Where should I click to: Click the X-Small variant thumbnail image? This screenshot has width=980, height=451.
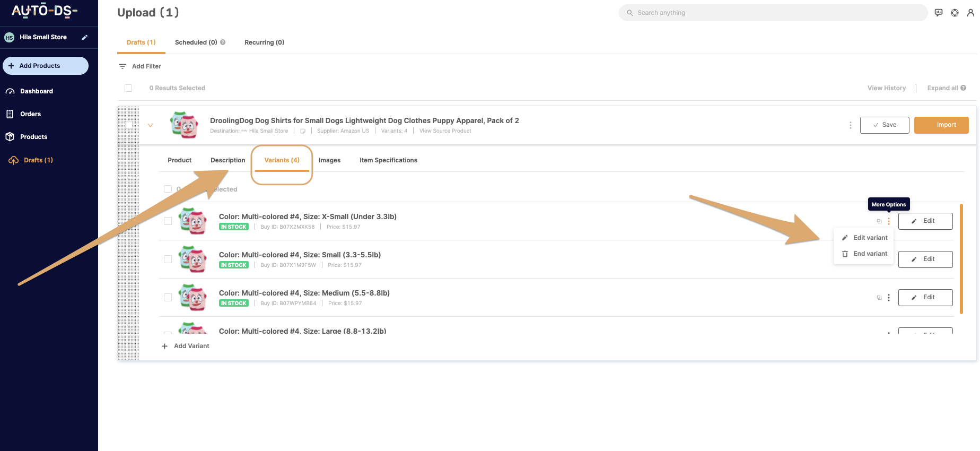(192, 221)
